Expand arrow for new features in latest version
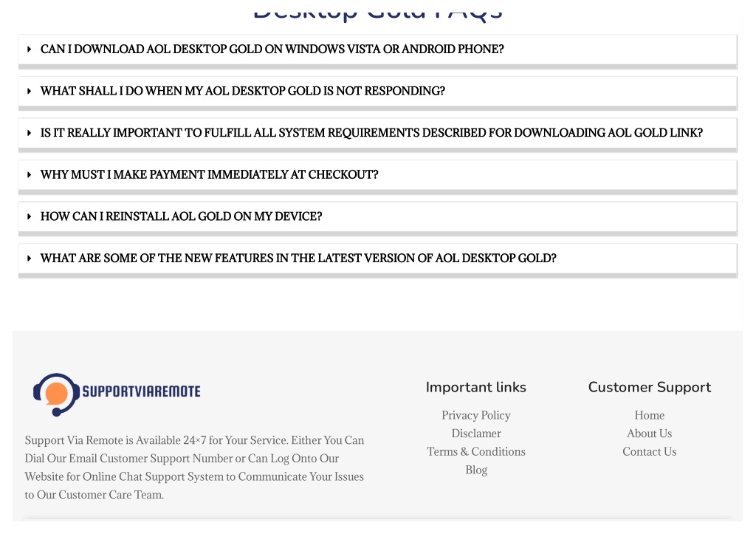Screen dimensions: 756x534 [x=30, y=259]
